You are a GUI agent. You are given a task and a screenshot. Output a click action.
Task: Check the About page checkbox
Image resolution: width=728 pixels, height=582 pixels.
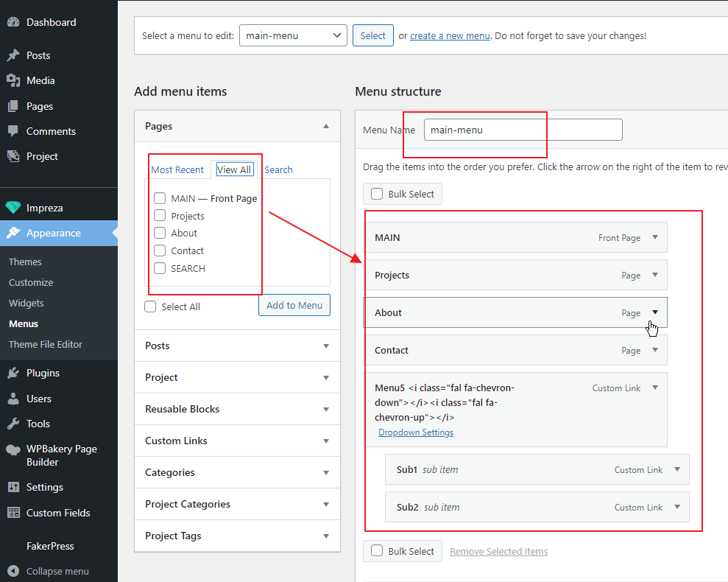click(x=160, y=233)
